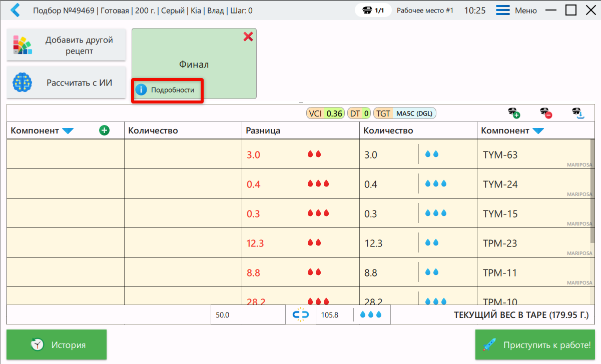
Task: Click Рассчитать с ИИ button
Action: (66, 82)
